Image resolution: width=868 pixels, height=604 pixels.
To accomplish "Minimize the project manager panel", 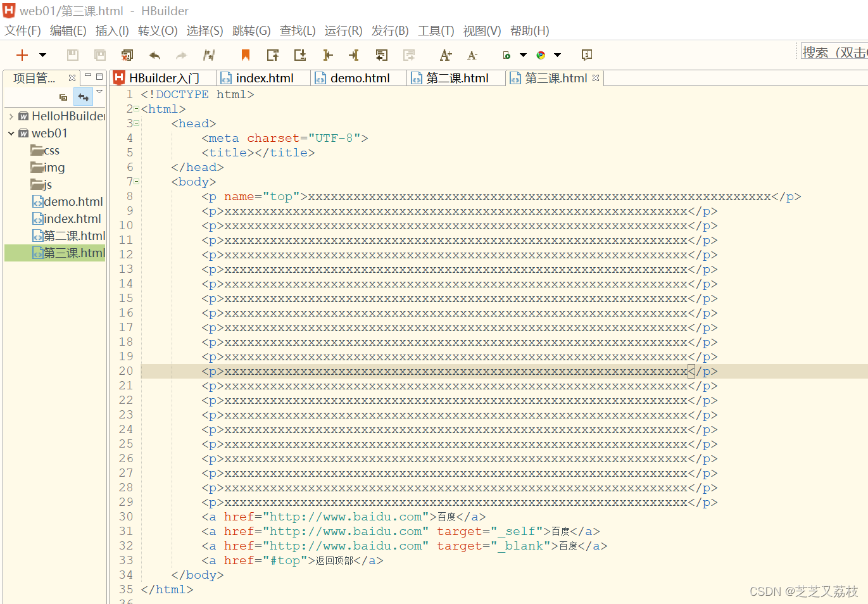I will point(88,76).
